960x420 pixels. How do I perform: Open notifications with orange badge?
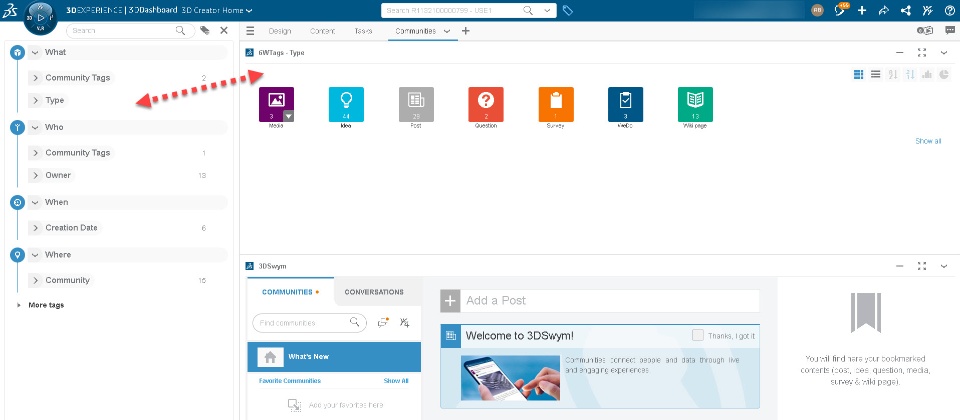(841, 10)
